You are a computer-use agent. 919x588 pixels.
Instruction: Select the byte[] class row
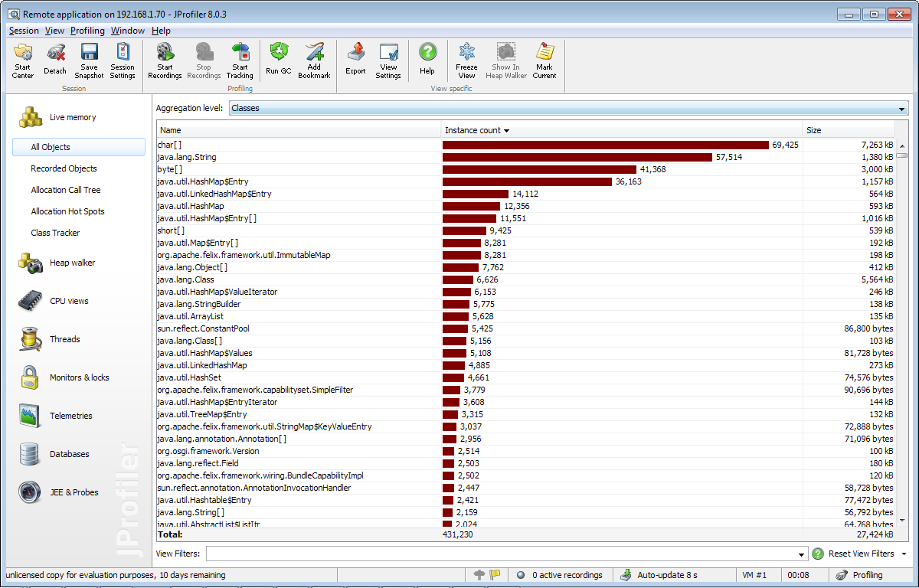pos(526,169)
